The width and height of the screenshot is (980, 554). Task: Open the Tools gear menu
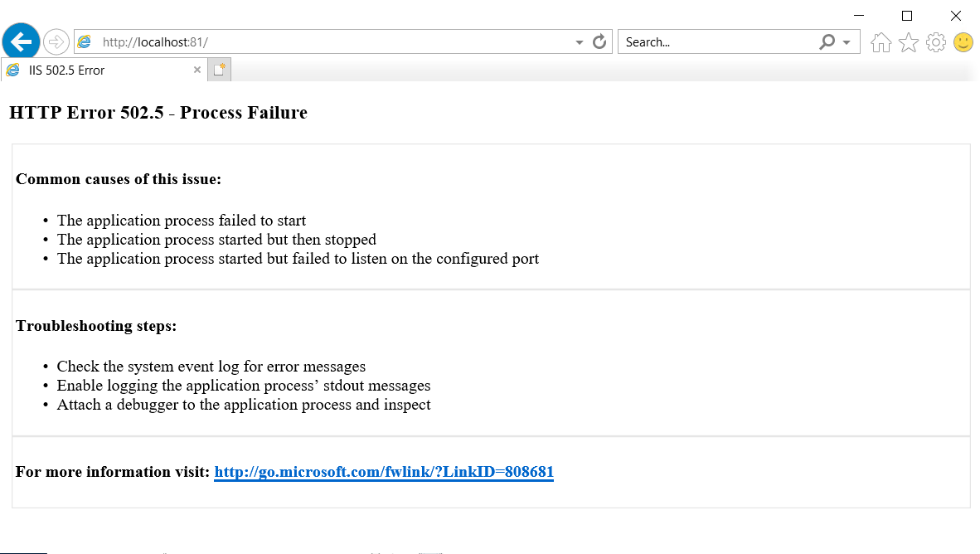(936, 42)
